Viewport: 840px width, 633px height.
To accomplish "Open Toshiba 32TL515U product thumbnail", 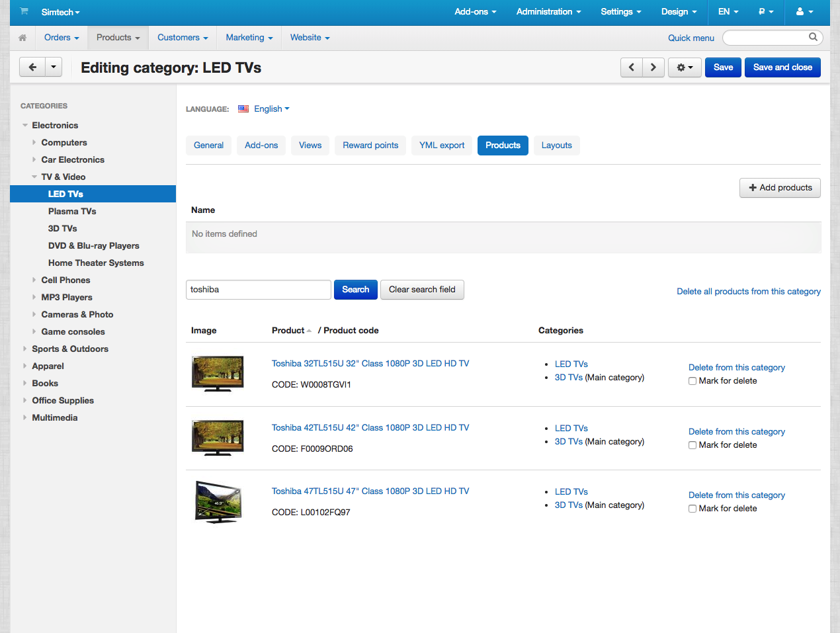I will point(218,374).
